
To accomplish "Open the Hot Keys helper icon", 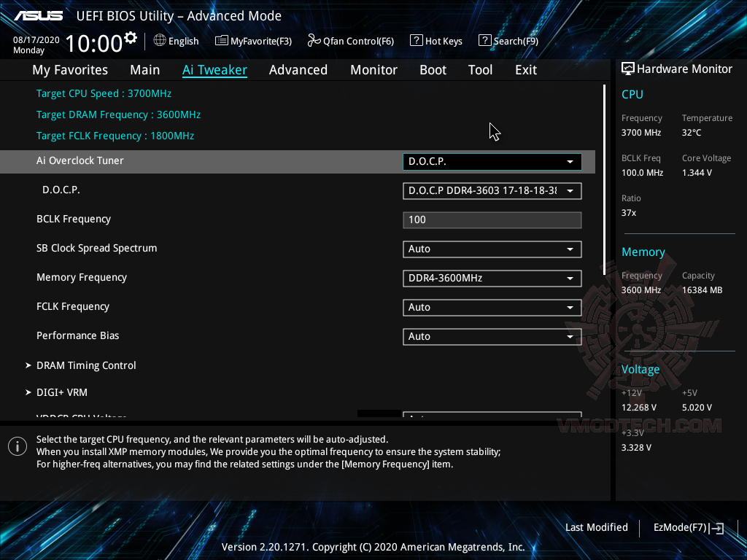I will pyautogui.click(x=417, y=41).
